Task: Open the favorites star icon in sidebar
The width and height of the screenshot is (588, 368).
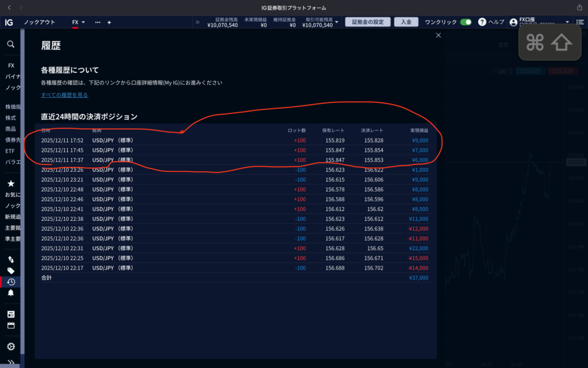Action: [10, 184]
